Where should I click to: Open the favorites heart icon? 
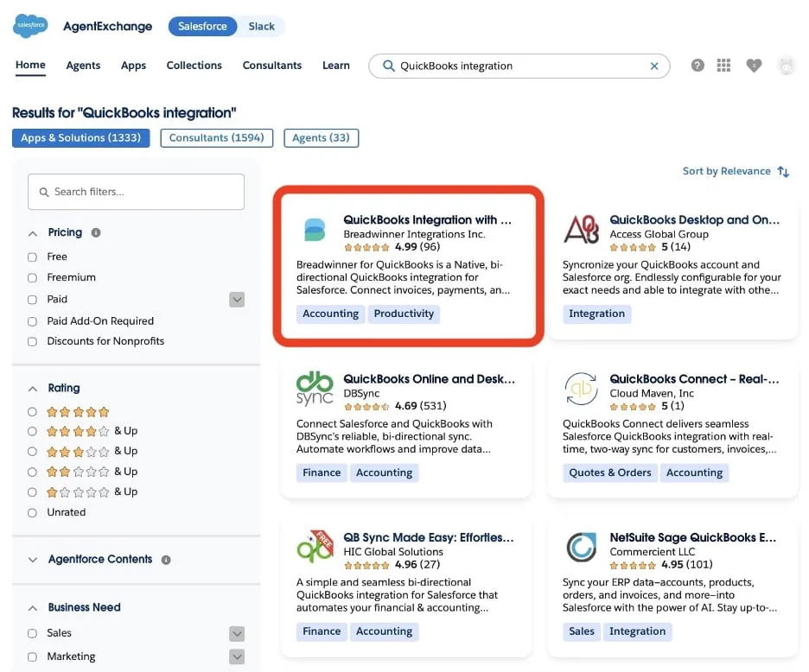click(754, 66)
